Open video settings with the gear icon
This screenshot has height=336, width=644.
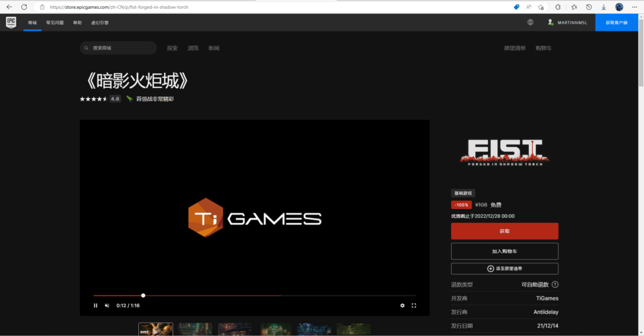pyautogui.click(x=402, y=305)
